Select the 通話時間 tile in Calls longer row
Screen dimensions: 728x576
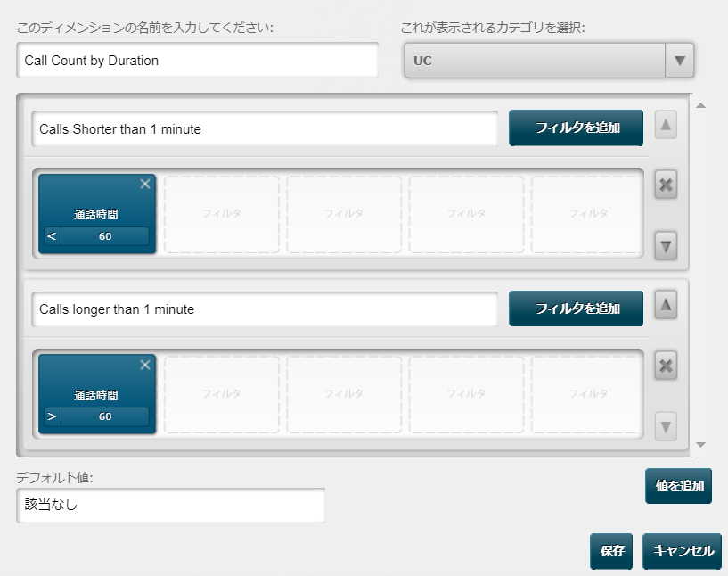[x=96, y=394]
